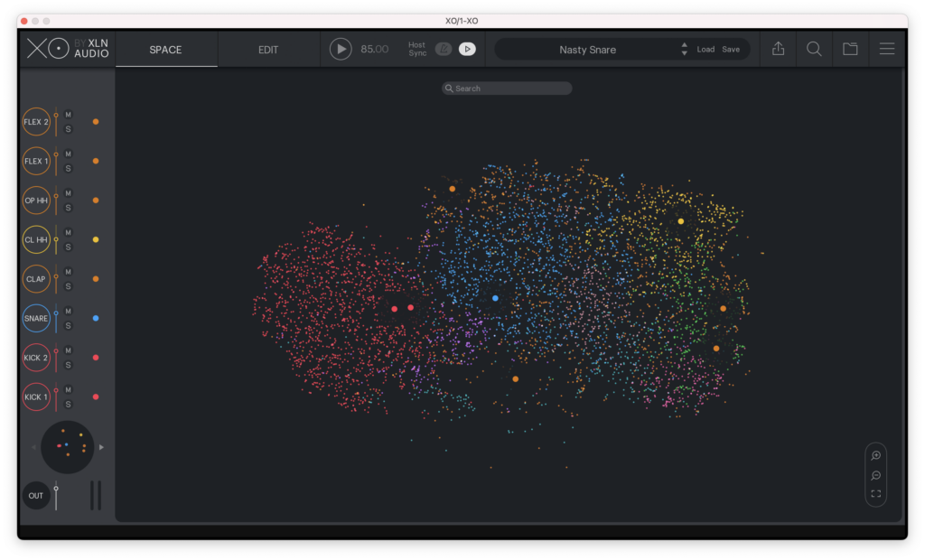Mute the FLEX 2 channel

coord(68,115)
